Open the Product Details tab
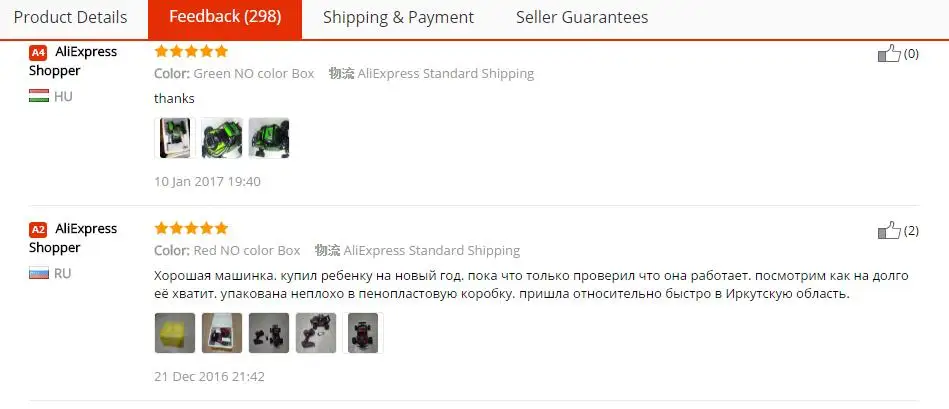 [x=71, y=18]
